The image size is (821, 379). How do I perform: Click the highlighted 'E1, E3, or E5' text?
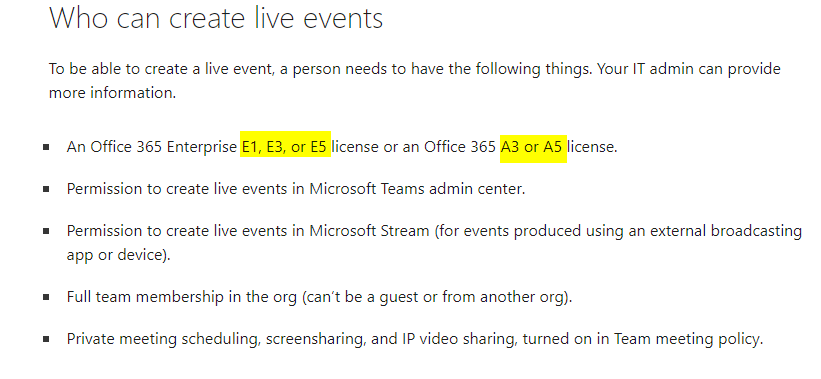point(285,147)
